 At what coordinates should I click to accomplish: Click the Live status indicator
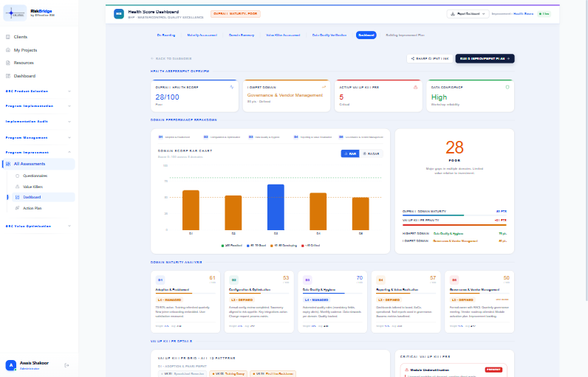coord(544,14)
